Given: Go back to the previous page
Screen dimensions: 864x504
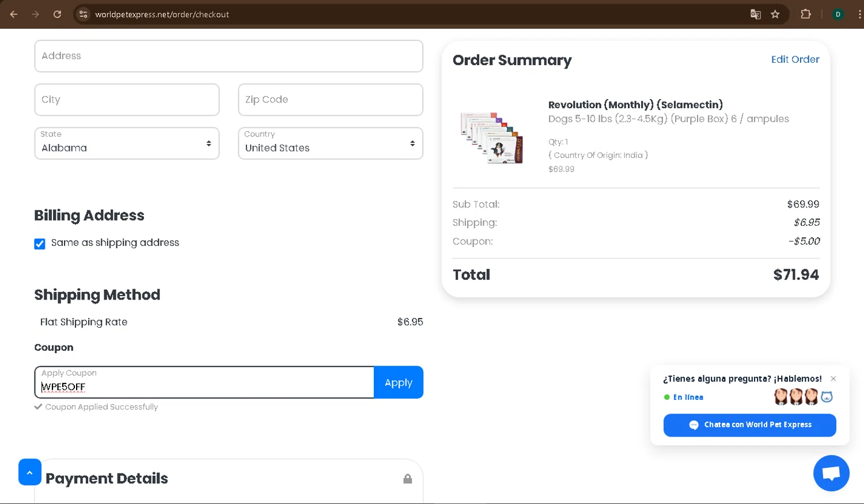Looking at the screenshot, I should (x=14, y=14).
